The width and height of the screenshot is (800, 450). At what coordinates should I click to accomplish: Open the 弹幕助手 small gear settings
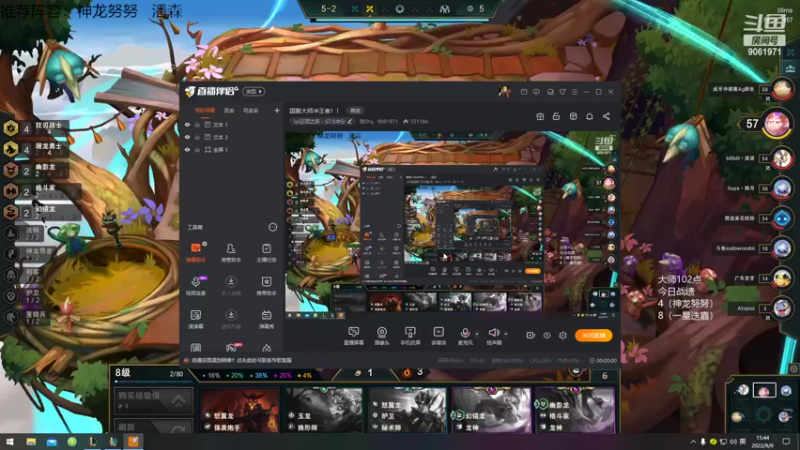point(205,244)
